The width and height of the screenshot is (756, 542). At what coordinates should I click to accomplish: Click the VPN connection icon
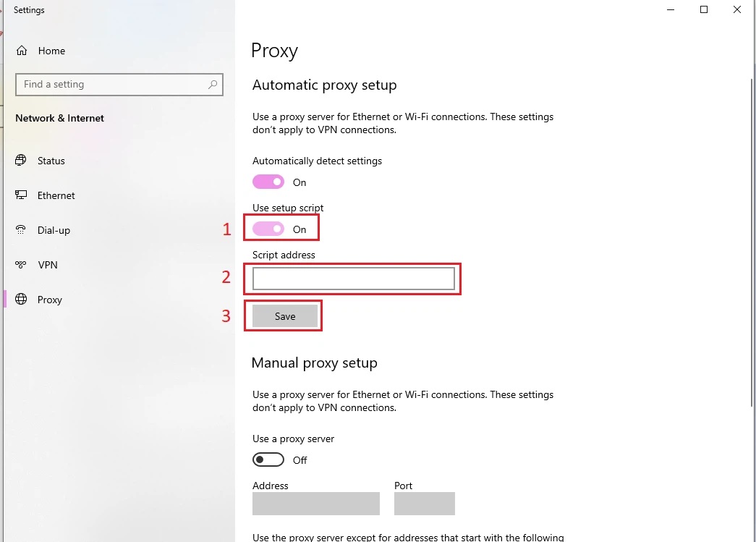(x=21, y=264)
